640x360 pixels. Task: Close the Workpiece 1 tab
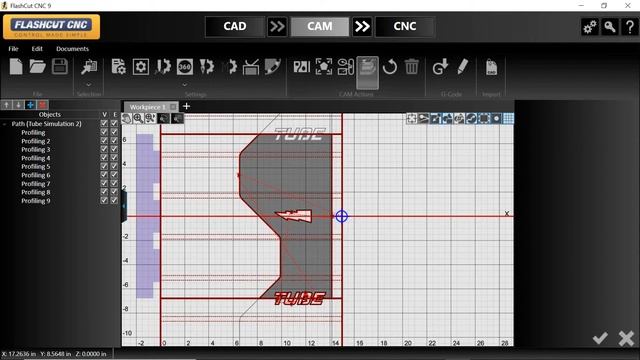pos(173,107)
